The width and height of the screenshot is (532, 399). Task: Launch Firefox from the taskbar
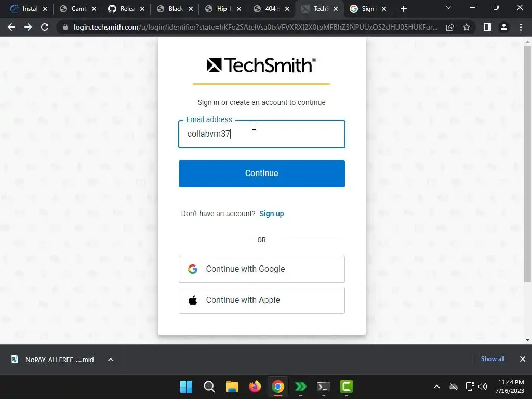click(255, 387)
